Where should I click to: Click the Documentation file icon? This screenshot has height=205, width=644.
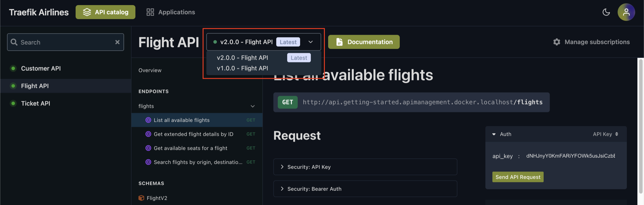pyautogui.click(x=339, y=42)
